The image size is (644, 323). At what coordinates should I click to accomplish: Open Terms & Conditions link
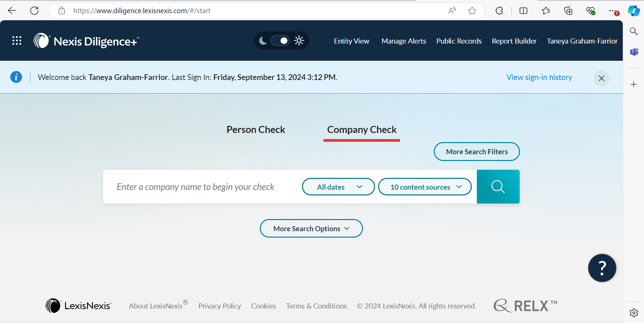point(316,306)
